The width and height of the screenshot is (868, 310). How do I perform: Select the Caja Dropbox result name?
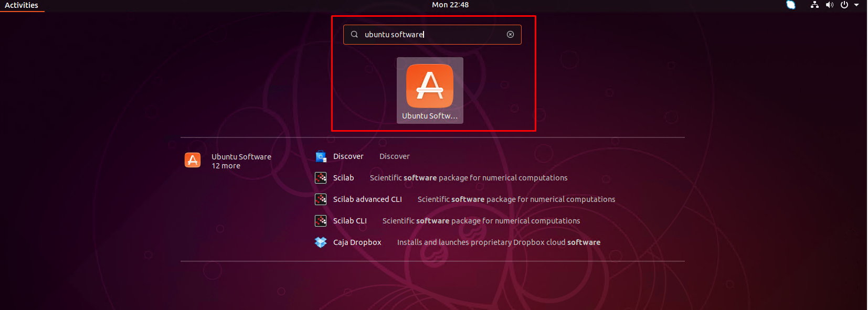click(357, 242)
